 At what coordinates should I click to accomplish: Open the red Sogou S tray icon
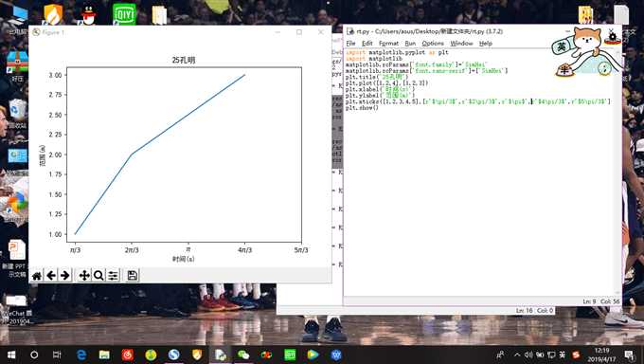[x=576, y=355]
